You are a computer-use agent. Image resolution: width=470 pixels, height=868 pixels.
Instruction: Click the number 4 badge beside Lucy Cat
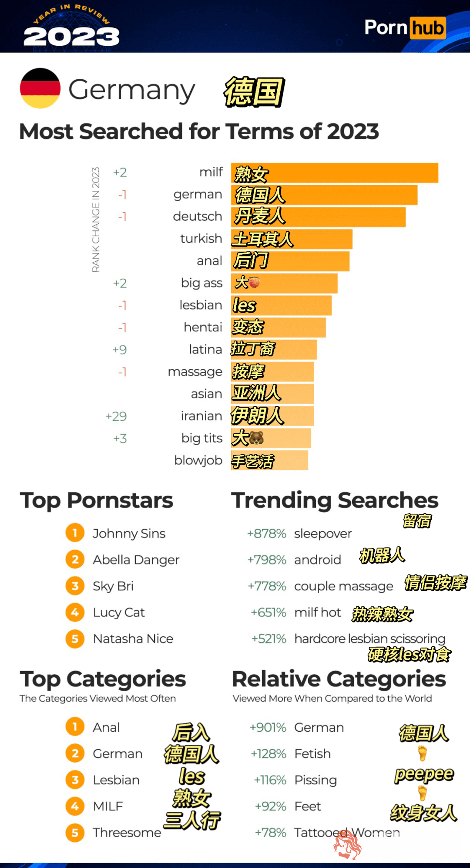(x=75, y=612)
